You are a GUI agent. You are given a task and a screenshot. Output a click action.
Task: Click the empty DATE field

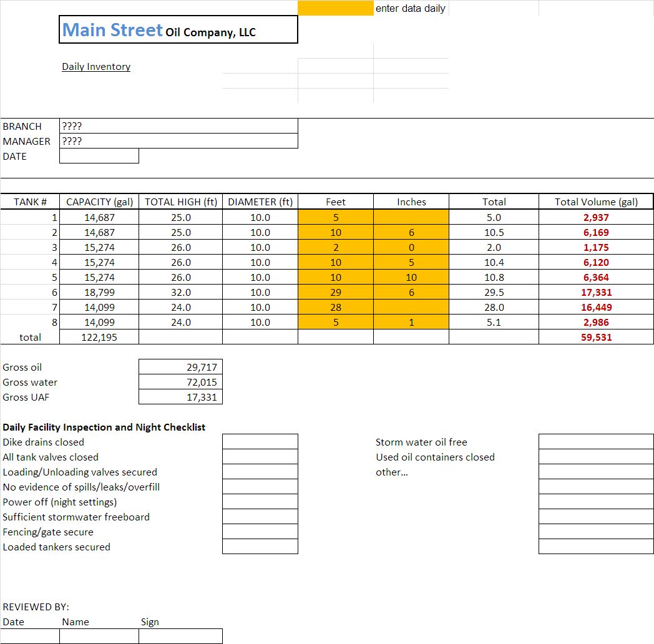tap(99, 156)
